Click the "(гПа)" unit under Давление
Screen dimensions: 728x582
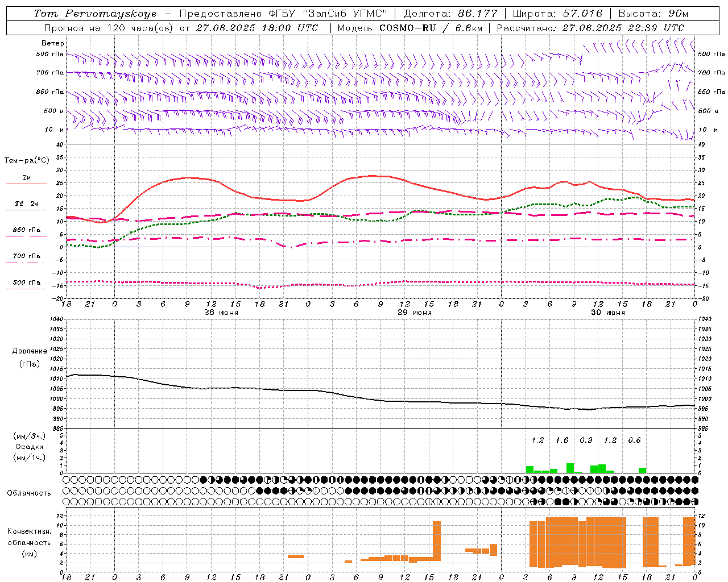click(x=30, y=364)
